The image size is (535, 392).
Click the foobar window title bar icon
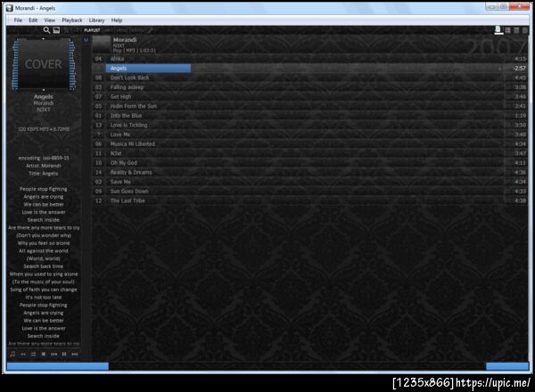(x=10, y=8)
